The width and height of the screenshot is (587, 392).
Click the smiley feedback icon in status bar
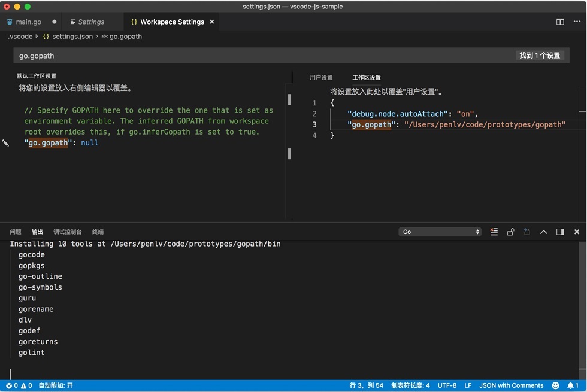click(556, 385)
